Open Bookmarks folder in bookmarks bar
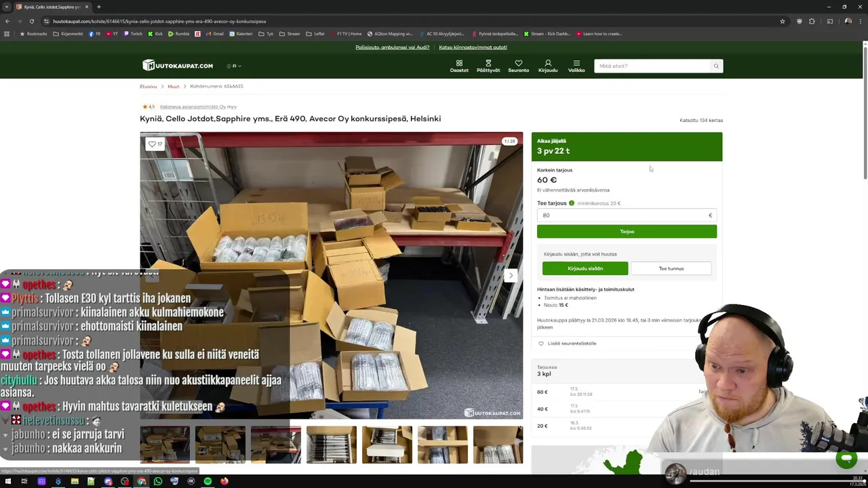 point(33,34)
